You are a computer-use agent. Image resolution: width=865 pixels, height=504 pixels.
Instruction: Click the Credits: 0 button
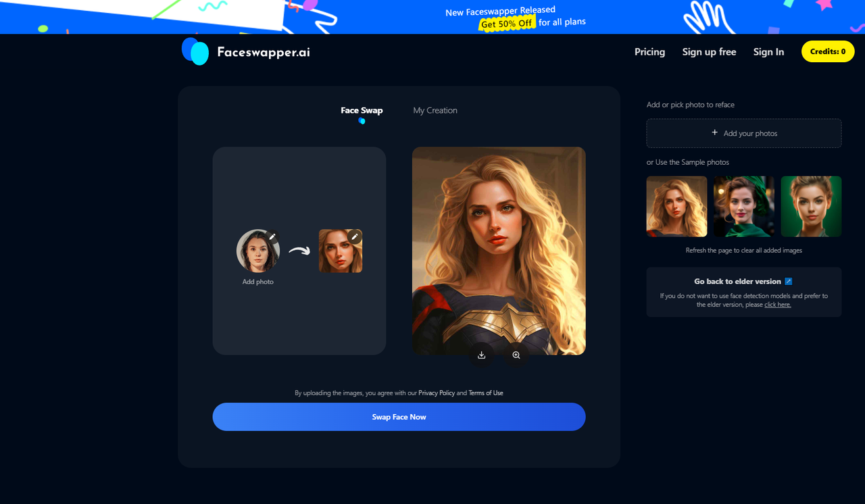click(x=828, y=51)
